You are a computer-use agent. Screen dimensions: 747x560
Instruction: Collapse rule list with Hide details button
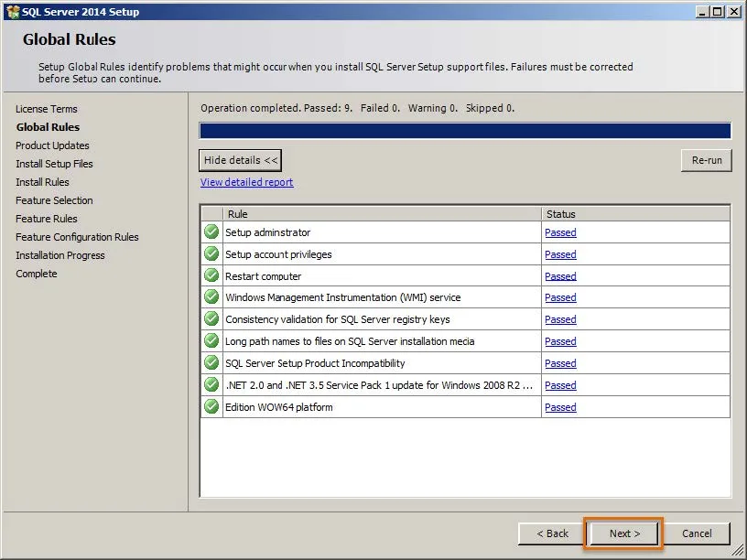pyautogui.click(x=240, y=160)
